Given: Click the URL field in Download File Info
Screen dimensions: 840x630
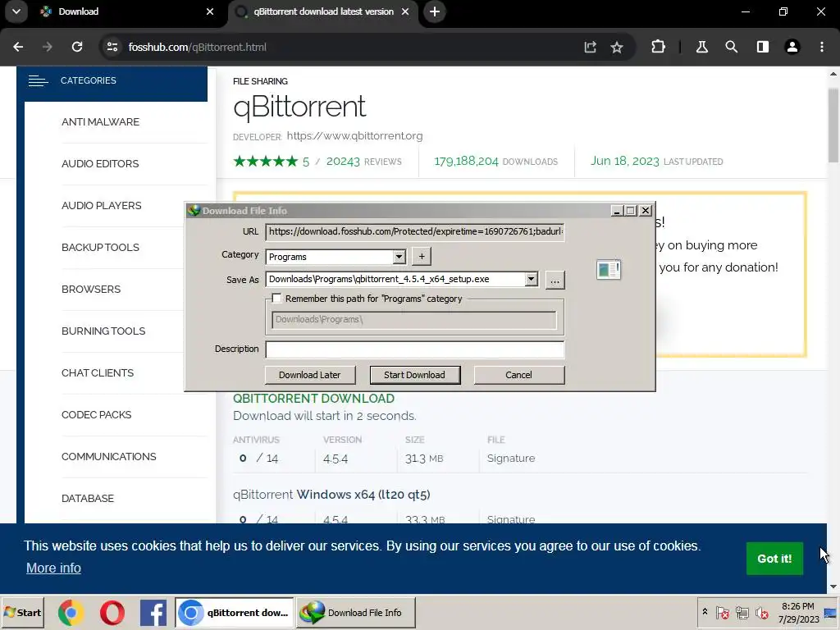Looking at the screenshot, I should tap(414, 231).
